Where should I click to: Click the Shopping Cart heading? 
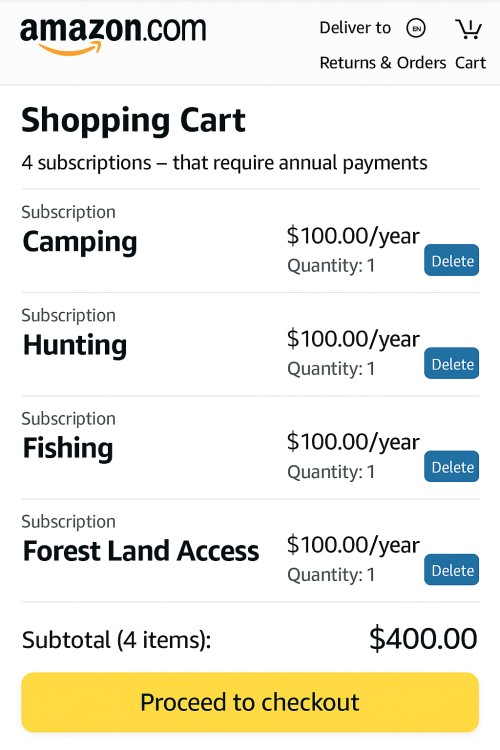133,120
